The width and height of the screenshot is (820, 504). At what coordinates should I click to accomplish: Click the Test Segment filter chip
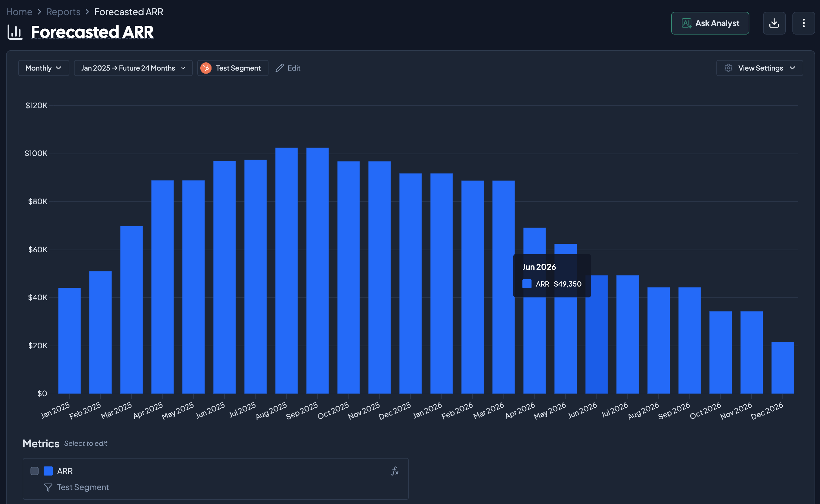[x=238, y=68]
